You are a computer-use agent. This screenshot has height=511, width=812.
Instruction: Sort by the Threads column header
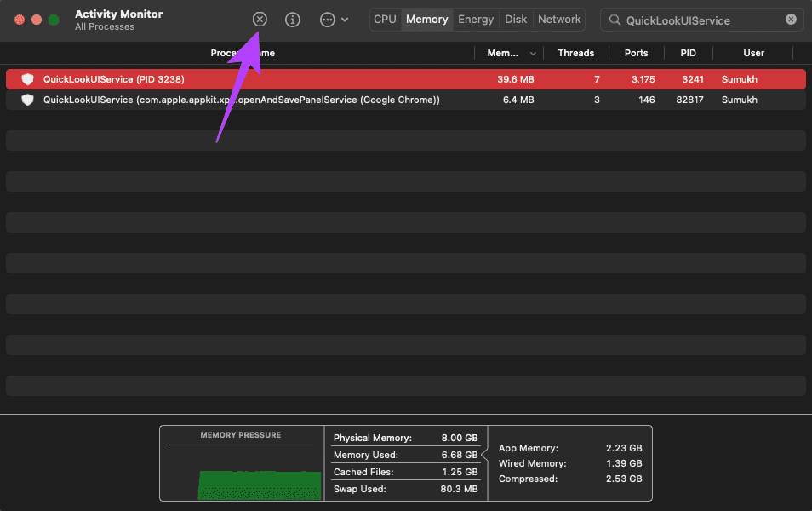pos(576,53)
